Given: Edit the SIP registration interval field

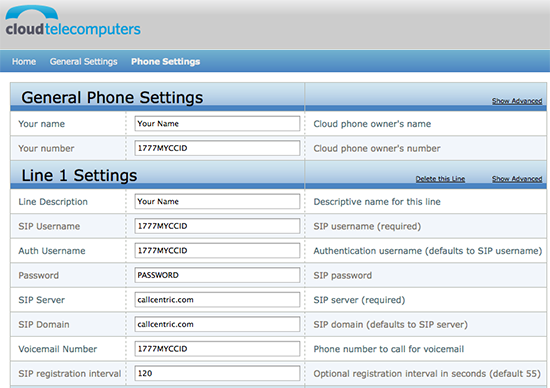Looking at the screenshot, I should [x=217, y=373].
